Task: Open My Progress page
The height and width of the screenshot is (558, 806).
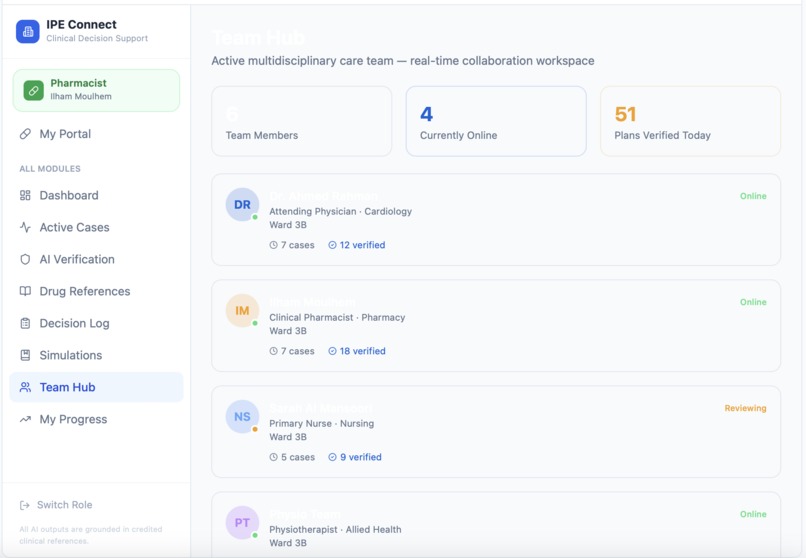Action: (96, 419)
